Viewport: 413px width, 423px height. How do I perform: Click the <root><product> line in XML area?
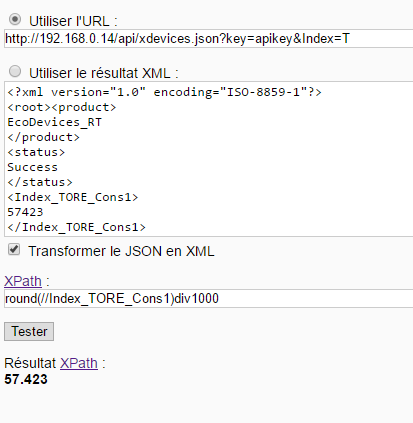[62, 107]
